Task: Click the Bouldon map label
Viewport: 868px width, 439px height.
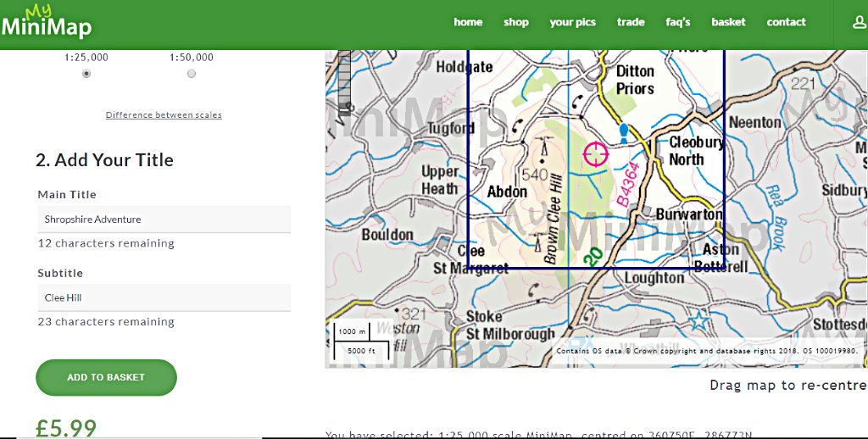Action: pyautogui.click(x=387, y=235)
